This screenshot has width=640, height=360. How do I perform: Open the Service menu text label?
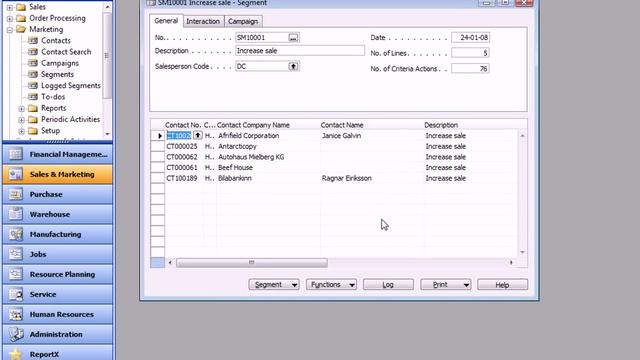pyautogui.click(x=43, y=294)
